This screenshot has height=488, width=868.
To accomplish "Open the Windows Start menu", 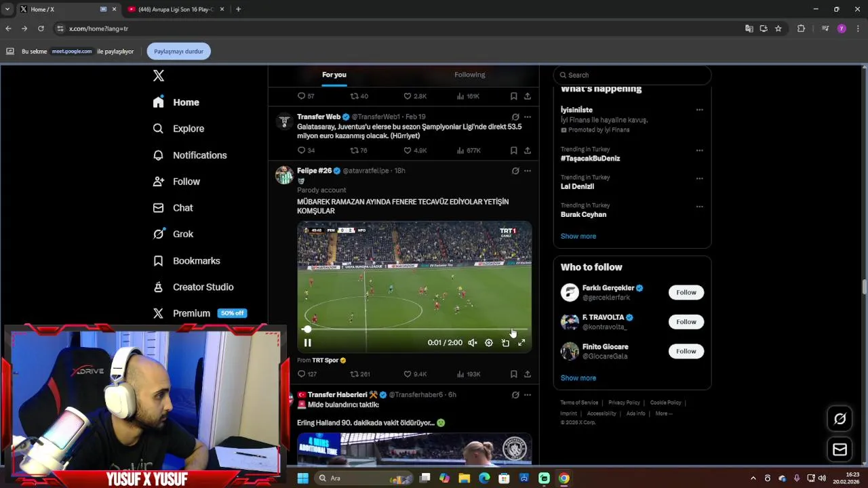I will (303, 479).
